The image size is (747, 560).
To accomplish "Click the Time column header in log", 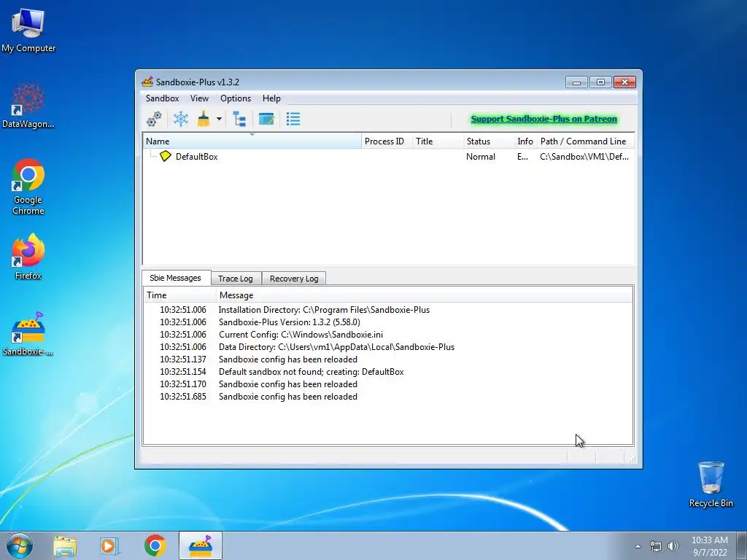I will point(179,295).
